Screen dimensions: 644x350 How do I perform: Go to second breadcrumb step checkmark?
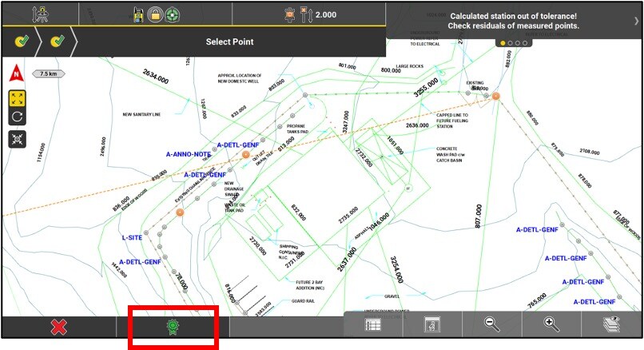click(58, 42)
